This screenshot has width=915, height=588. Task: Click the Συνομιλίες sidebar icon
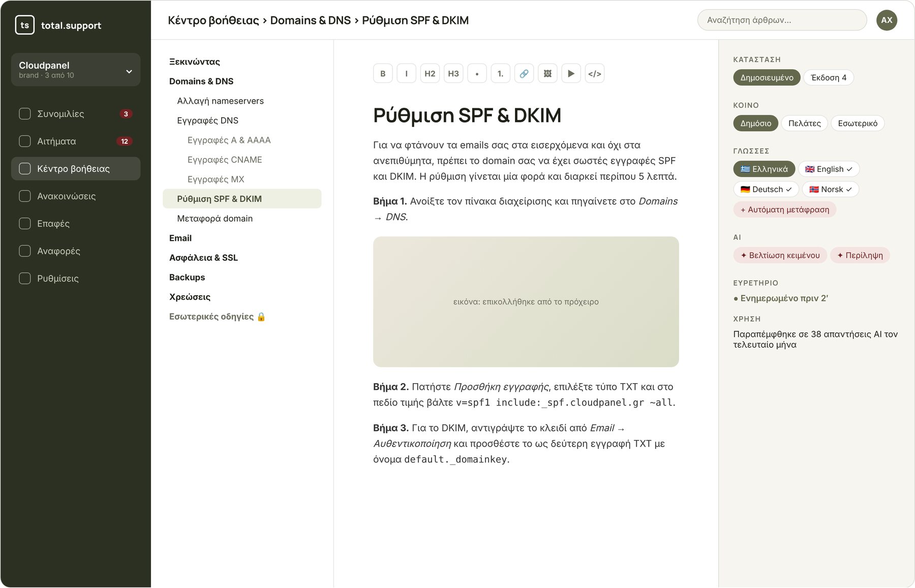[25, 114]
